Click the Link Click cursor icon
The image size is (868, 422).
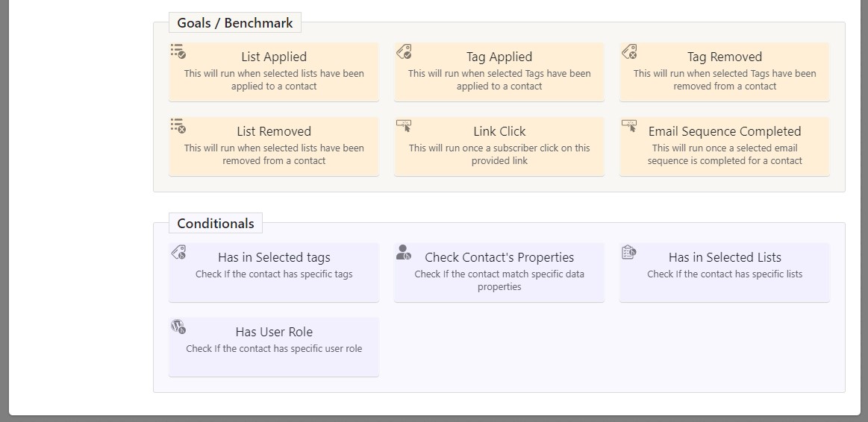[404, 126]
